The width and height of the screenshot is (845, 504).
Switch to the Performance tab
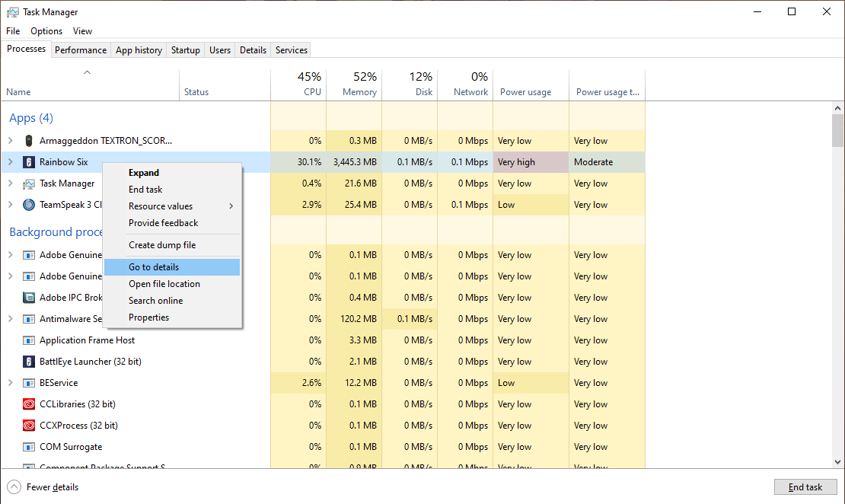click(81, 50)
